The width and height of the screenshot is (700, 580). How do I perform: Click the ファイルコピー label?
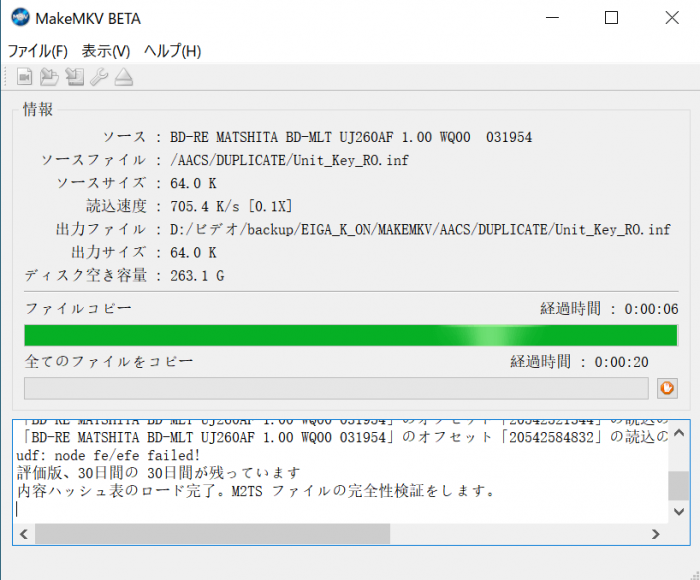(78, 309)
